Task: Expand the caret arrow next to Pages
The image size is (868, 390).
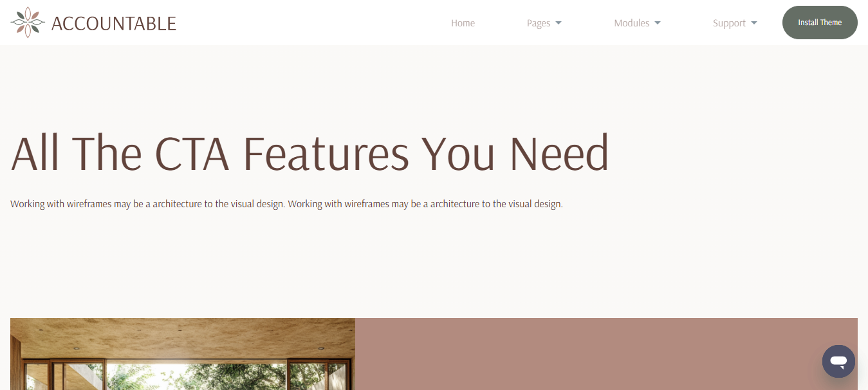Action: coord(559,23)
